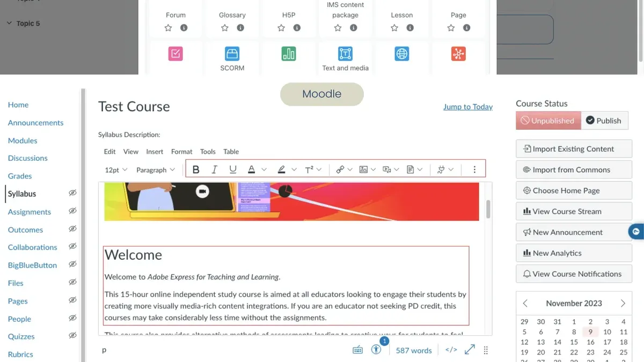Show info for the Lesson activity
This screenshot has width=644, height=362.
click(410, 28)
